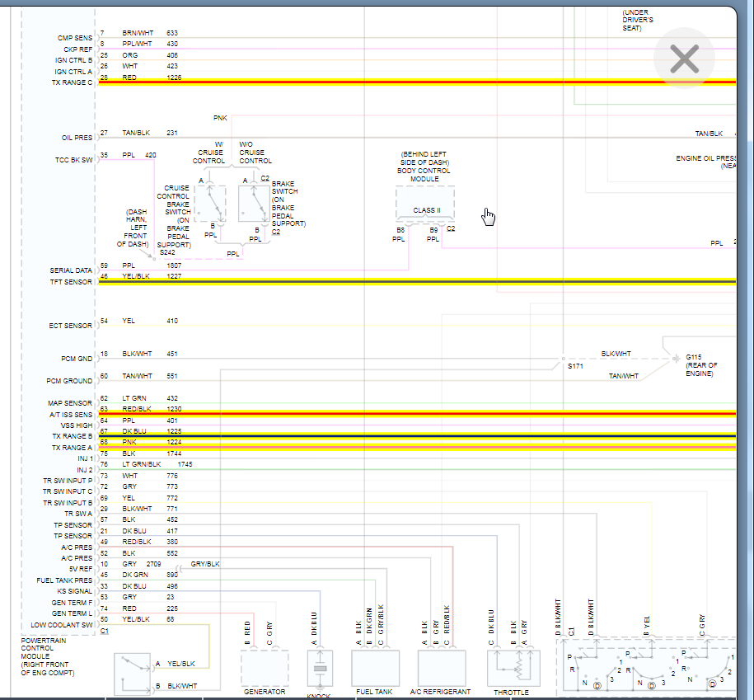The height and width of the screenshot is (700, 754).
Task: Select circuit number 1226
Action: click(174, 78)
